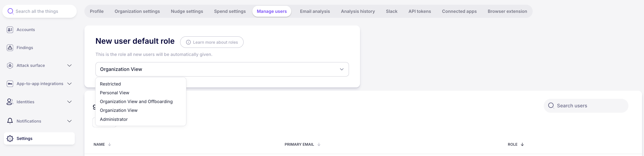644x156 pixels.
Task: Expand the Attack surface section chevron
Action: coord(69,65)
